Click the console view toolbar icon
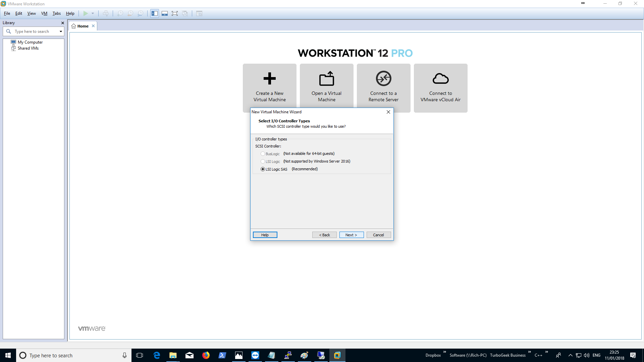644x362 pixels. point(199,13)
